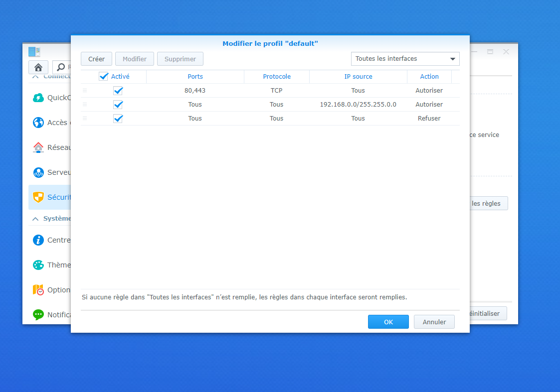560x392 pixels.
Task: Collapse the Système section chevron
Action: (x=35, y=219)
